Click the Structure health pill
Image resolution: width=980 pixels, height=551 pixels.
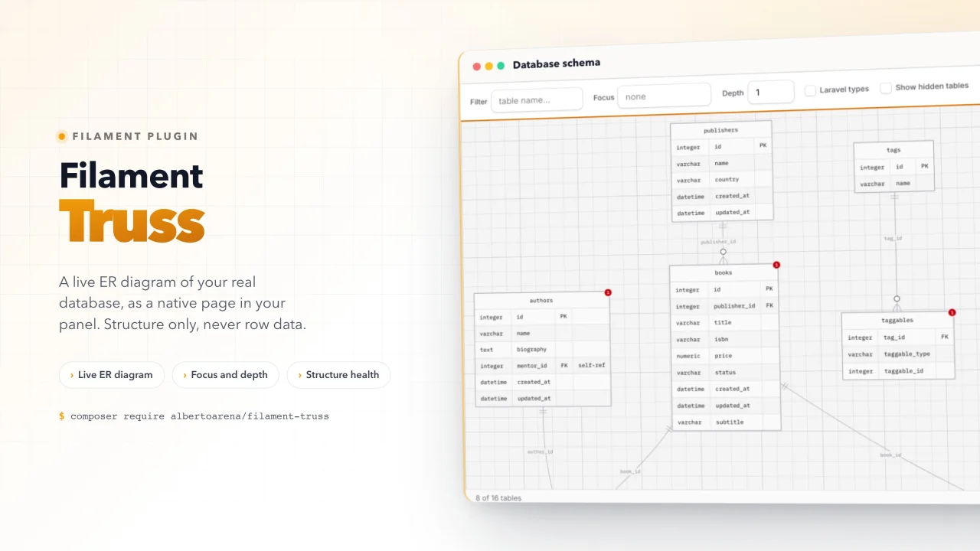click(338, 375)
